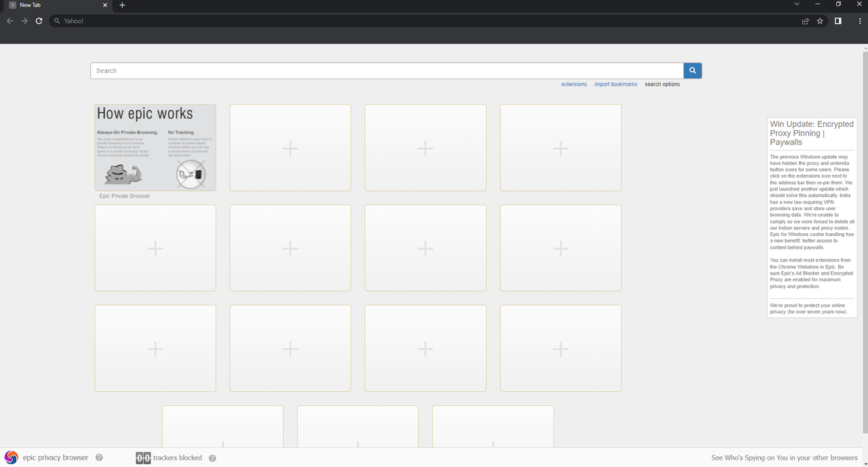Click the share icon in address bar
868x467 pixels.
[x=806, y=21]
